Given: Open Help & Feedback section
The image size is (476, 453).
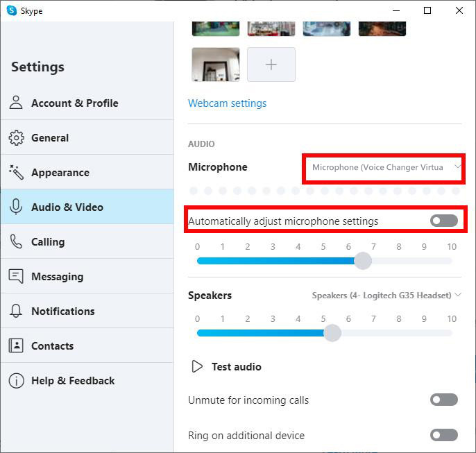Looking at the screenshot, I should pos(87,380).
